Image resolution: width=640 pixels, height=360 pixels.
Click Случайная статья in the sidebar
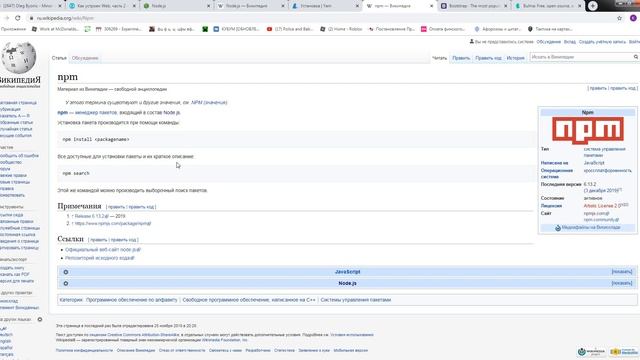pyautogui.click(x=16, y=129)
